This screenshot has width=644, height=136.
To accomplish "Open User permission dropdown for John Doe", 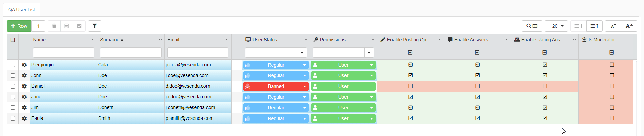I will (371, 75).
